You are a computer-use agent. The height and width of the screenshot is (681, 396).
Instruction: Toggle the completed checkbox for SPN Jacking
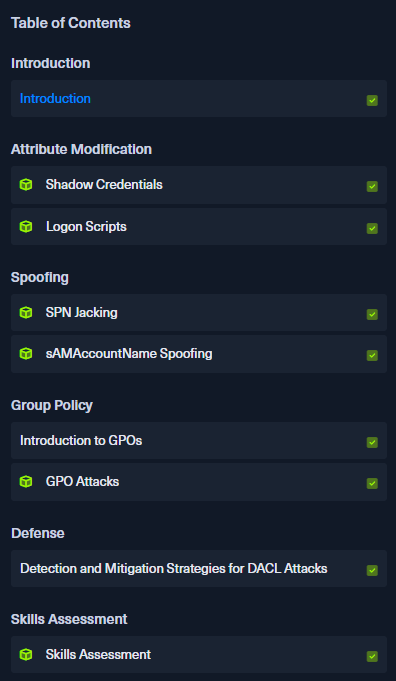tap(372, 314)
